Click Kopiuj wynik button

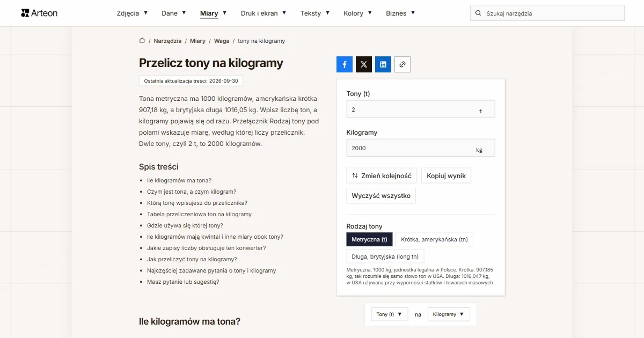click(x=446, y=175)
